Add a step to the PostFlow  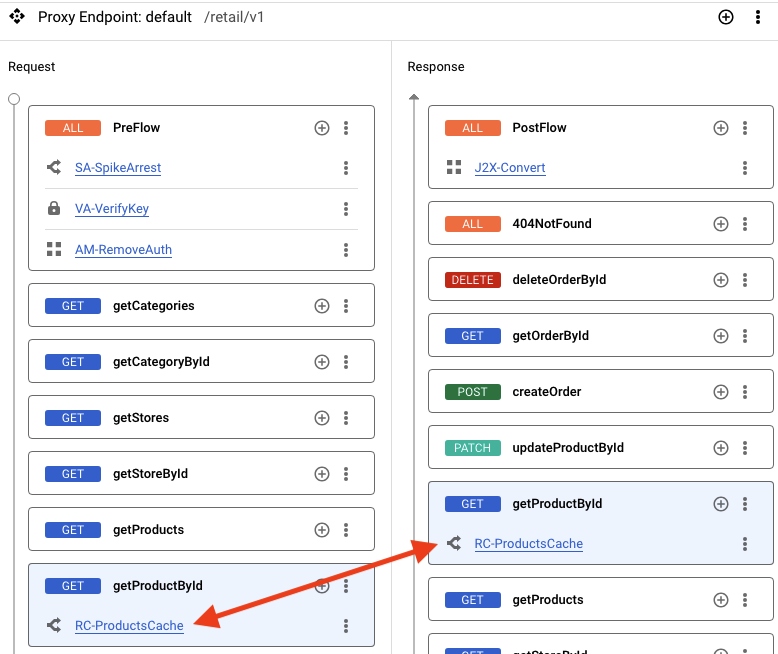click(720, 128)
